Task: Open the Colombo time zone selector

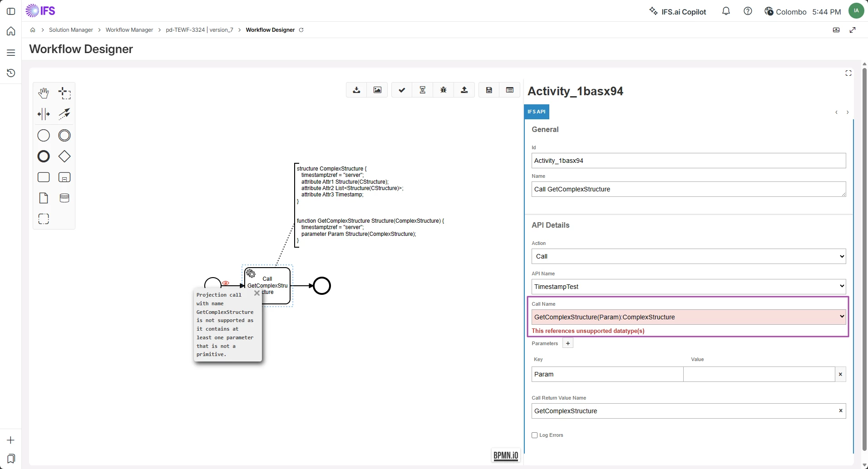Action: point(785,12)
